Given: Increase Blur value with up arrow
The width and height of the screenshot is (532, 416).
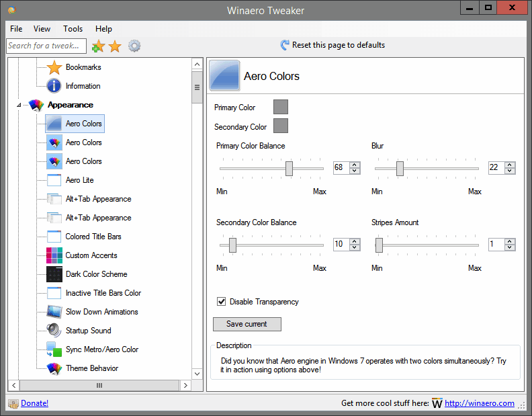Looking at the screenshot, I should (x=510, y=165).
